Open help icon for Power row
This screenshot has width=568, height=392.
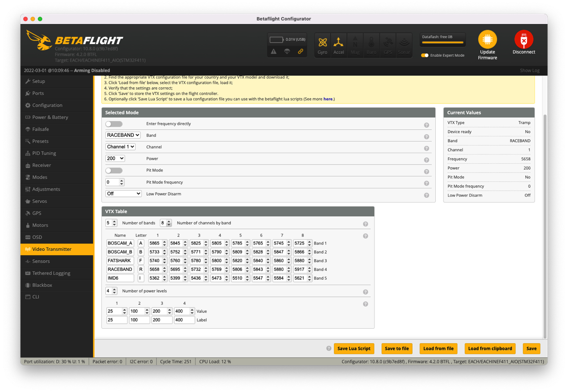click(x=426, y=160)
